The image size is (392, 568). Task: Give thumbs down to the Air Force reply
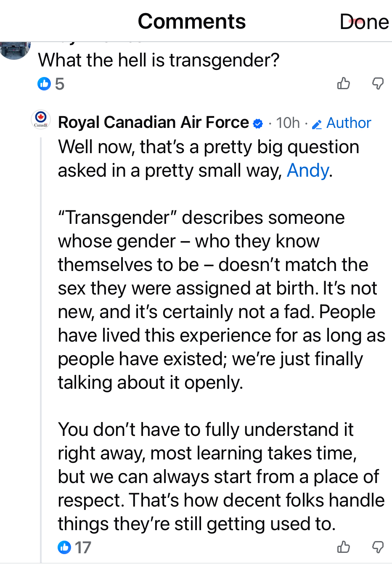378,547
